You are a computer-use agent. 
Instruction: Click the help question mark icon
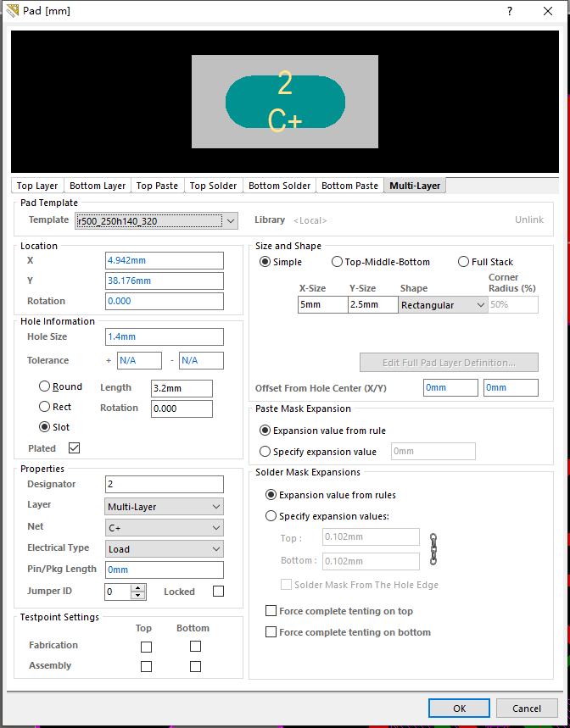click(510, 11)
